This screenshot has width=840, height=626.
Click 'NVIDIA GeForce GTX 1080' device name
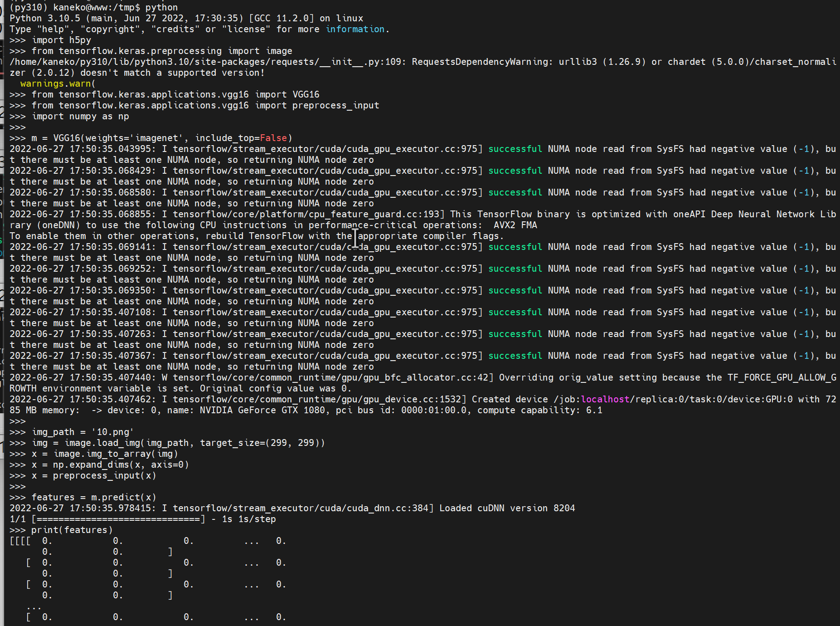tap(262, 410)
